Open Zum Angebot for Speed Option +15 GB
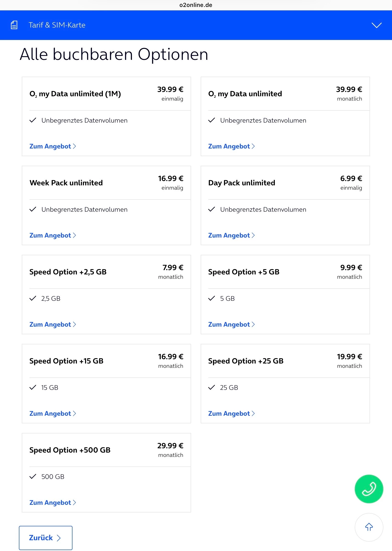 click(x=52, y=413)
